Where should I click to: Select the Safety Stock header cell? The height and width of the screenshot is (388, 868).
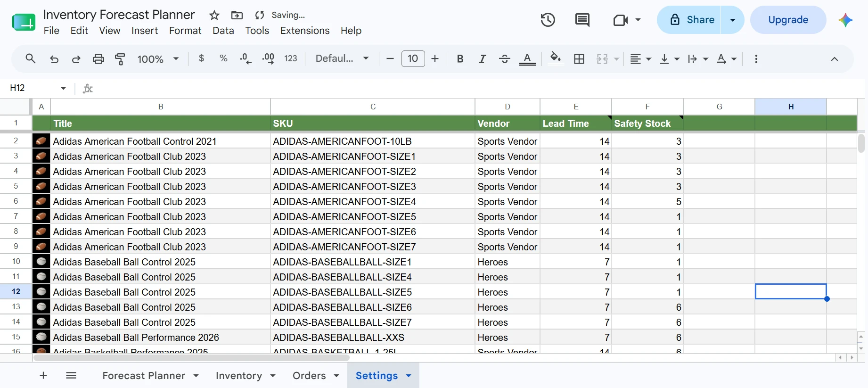tap(647, 124)
